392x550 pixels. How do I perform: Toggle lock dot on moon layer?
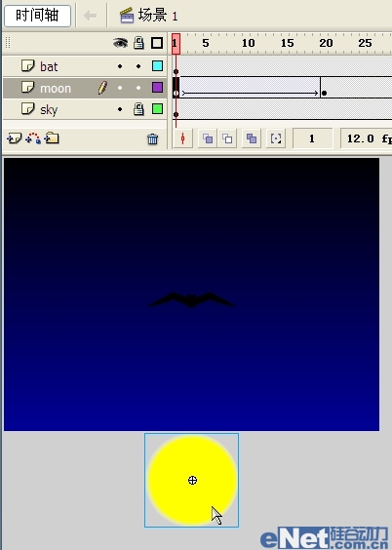click(138, 88)
